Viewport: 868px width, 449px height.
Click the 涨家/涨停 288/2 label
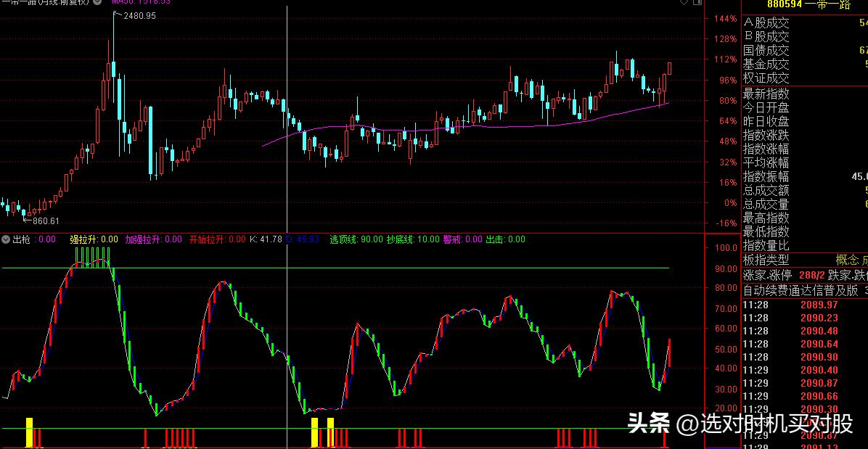783,275
